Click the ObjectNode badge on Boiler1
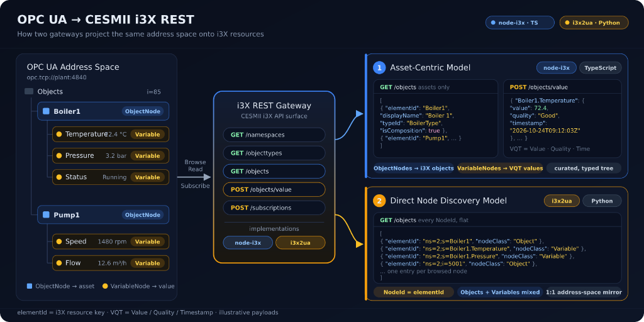This screenshot has height=322, width=644. (x=143, y=111)
